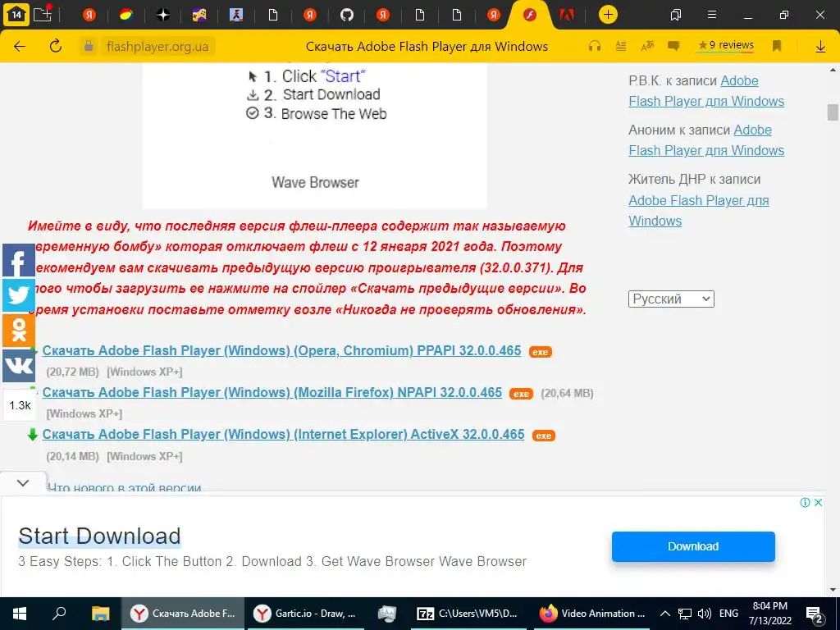
Task: Click the blue Download ad button
Action: pyautogui.click(x=693, y=546)
